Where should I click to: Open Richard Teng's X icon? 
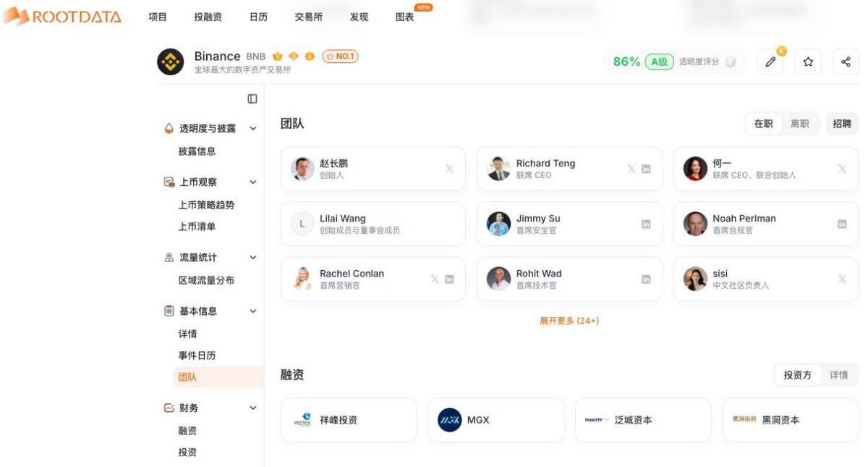coord(631,169)
